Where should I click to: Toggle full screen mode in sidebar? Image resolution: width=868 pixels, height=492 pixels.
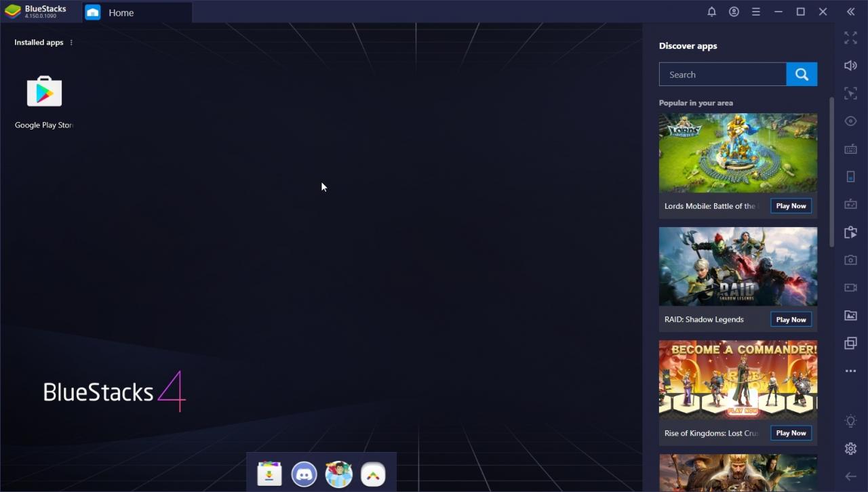point(850,39)
